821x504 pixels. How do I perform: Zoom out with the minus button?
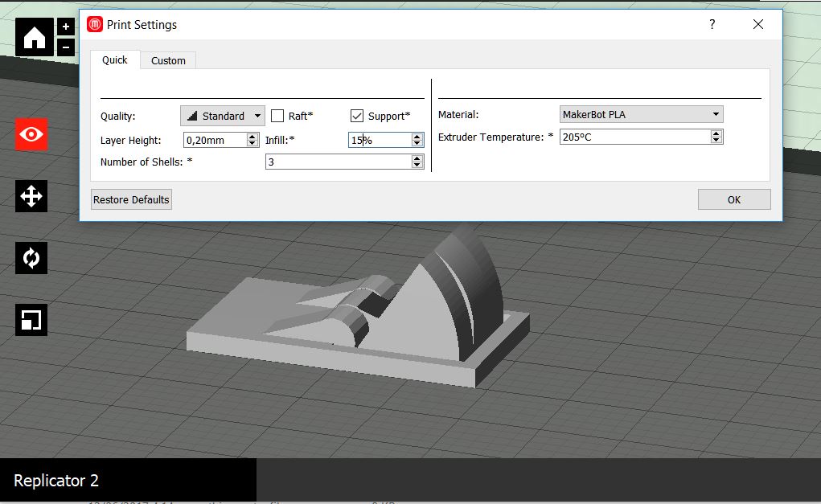(66, 47)
